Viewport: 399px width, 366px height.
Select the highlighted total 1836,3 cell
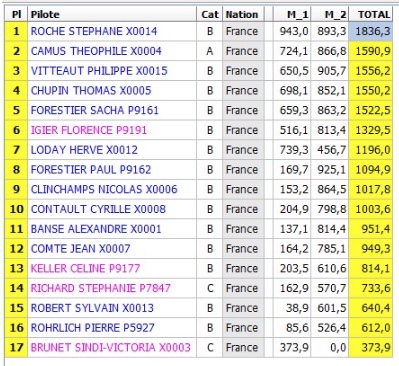(371, 31)
